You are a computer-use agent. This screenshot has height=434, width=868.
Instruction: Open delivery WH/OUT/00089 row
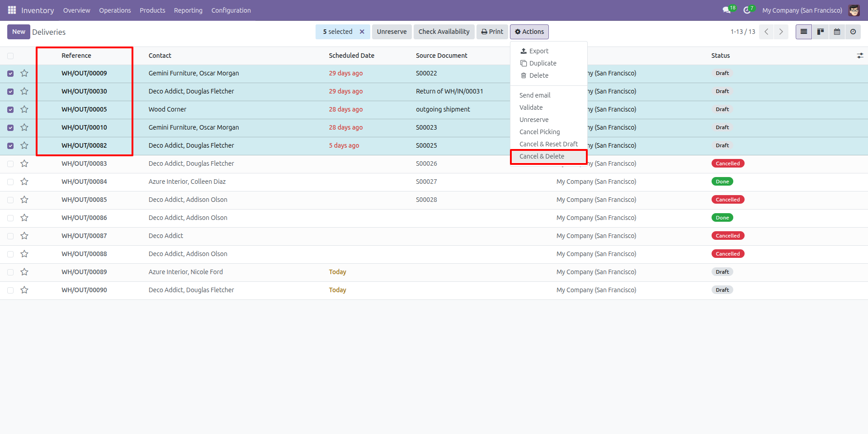coord(434,272)
